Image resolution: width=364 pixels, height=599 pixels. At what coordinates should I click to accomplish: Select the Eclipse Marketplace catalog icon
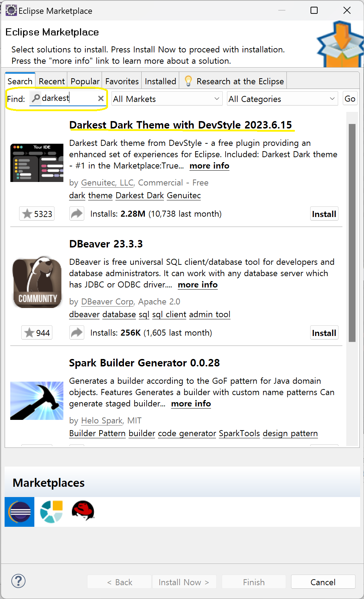click(x=19, y=512)
